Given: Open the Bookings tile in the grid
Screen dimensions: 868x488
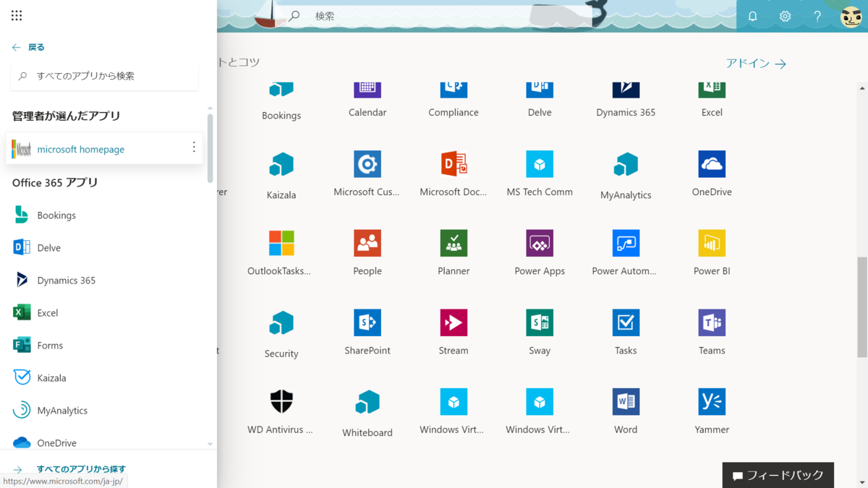Looking at the screenshot, I should coord(281,100).
